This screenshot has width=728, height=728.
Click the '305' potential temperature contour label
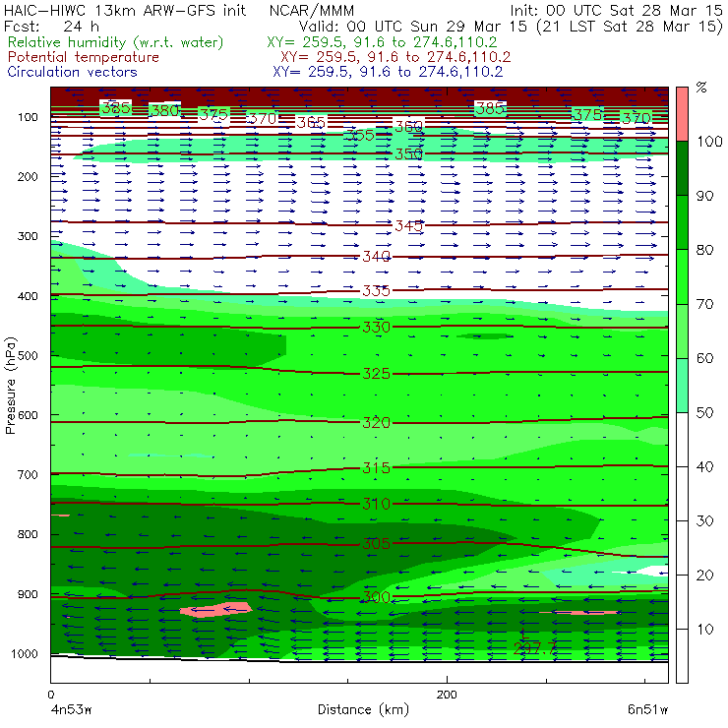click(x=376, y=544)
